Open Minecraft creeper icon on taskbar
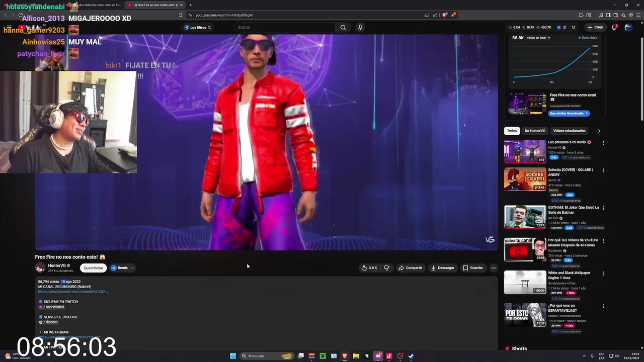 tap(323, 356)
